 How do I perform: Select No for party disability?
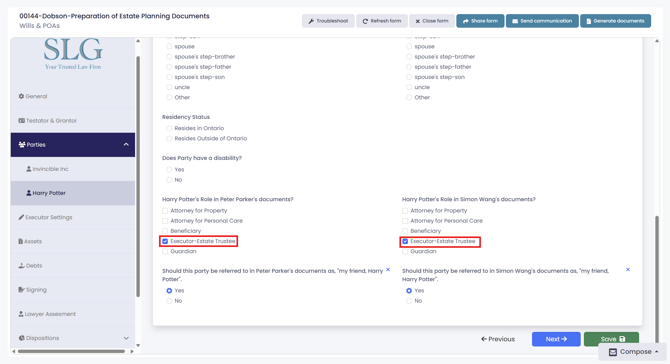[169, 180]
